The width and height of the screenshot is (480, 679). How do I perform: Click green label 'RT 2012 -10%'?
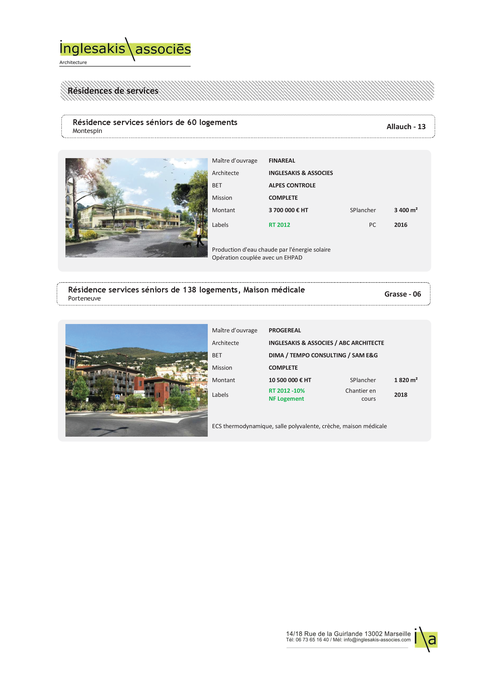click(x=287, y=391)
